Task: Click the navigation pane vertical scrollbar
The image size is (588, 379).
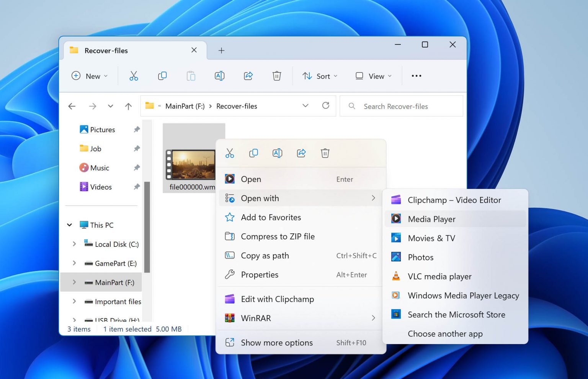Action: 147,227
